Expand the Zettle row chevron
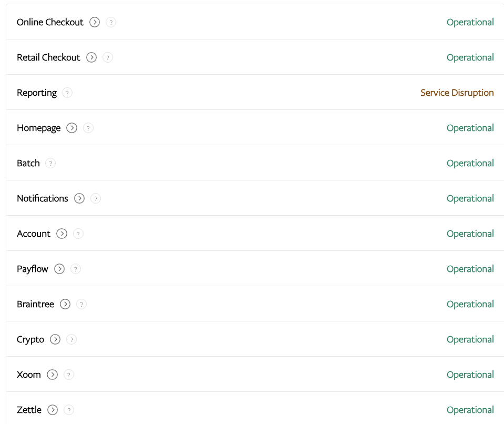Viewport: 504px width, 424px height. click(x=53, y=410)
